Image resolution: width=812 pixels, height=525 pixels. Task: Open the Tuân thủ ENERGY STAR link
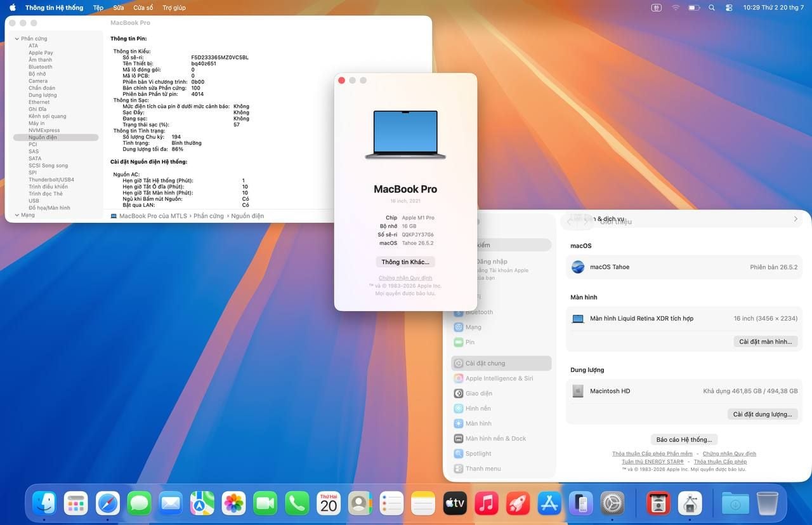click(653, 462)
